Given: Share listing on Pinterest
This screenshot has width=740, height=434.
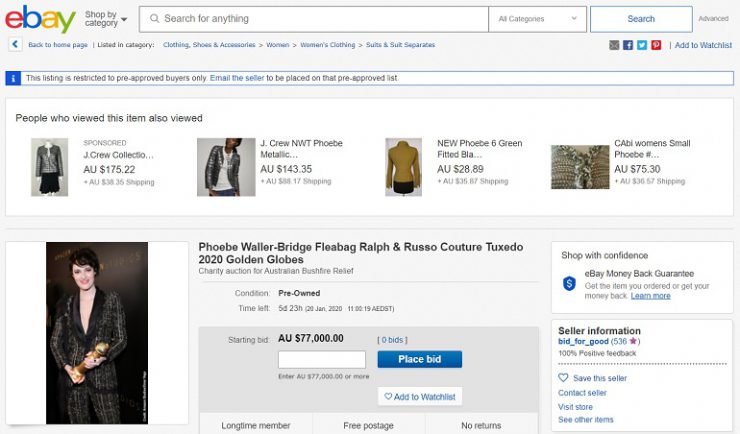Looking at the screenshot, I should [656, 45].
